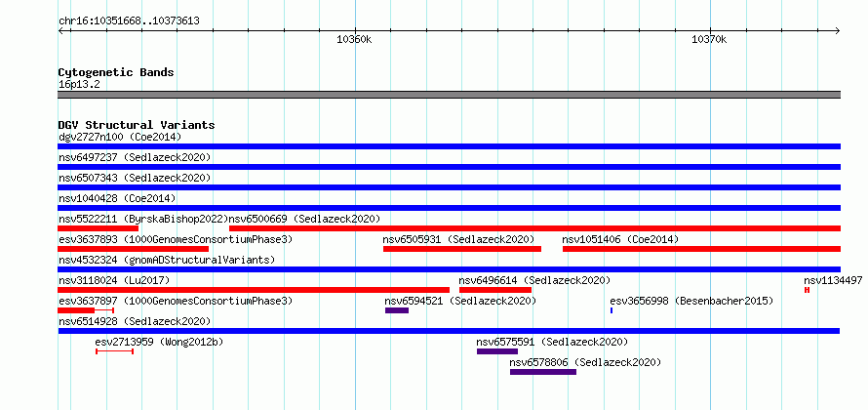Open the nsv4532324 (gnomADStructuralVariants) variant label
Viewport: 868px width, 410px height.
pos(167,260)
